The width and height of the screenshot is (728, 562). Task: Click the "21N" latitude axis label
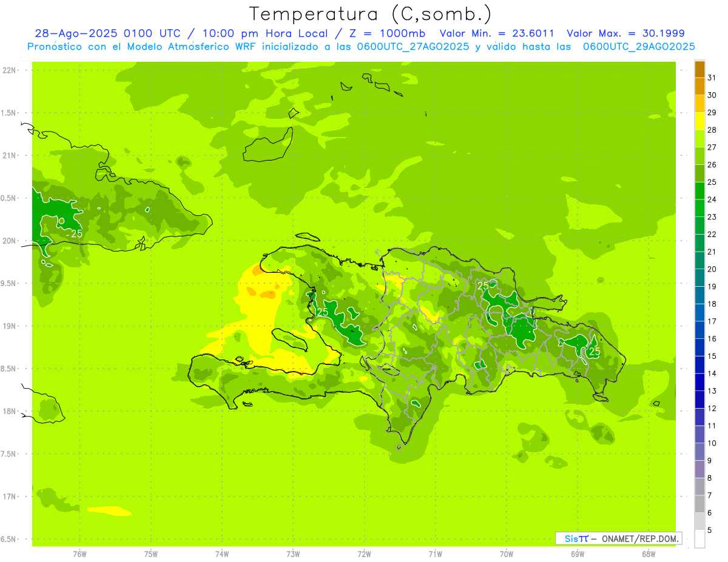click(x=10, y=155)
